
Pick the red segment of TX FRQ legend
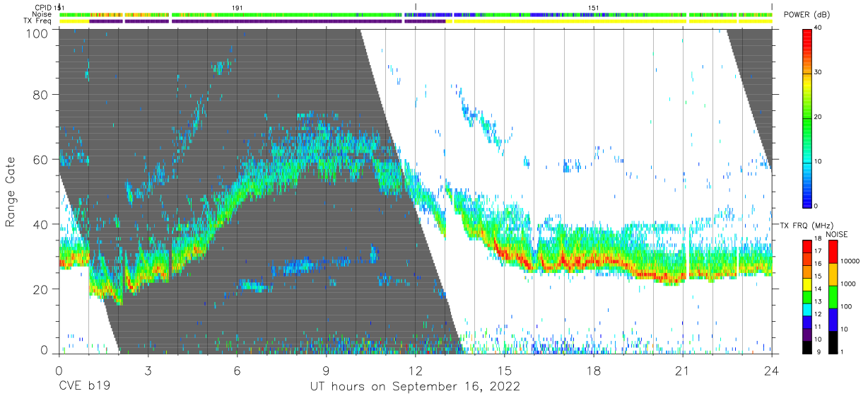point(807,247)
